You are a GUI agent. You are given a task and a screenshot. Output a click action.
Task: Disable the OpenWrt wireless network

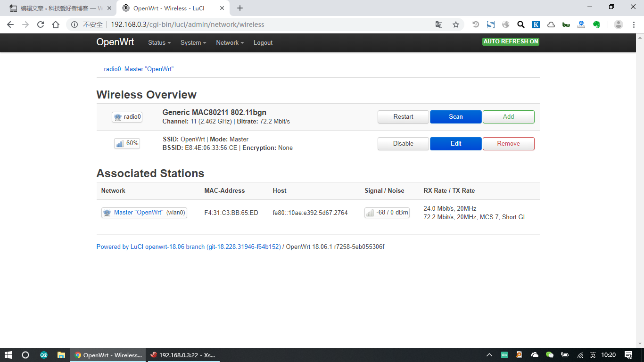coord(403,144)
